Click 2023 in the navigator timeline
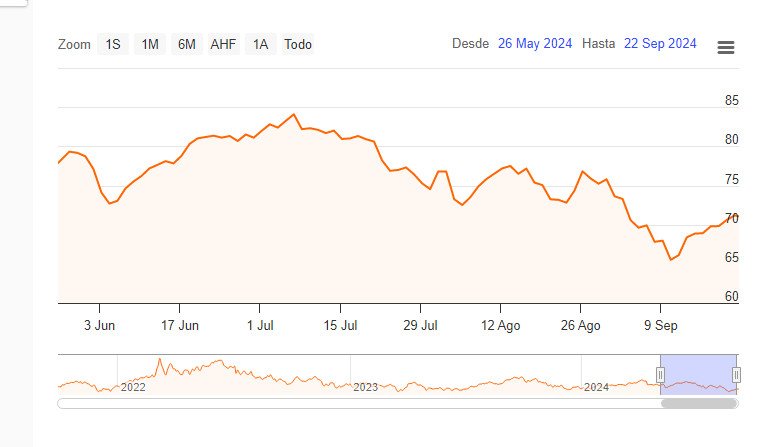Screen dimensions: 766x447 coord(365,387)
